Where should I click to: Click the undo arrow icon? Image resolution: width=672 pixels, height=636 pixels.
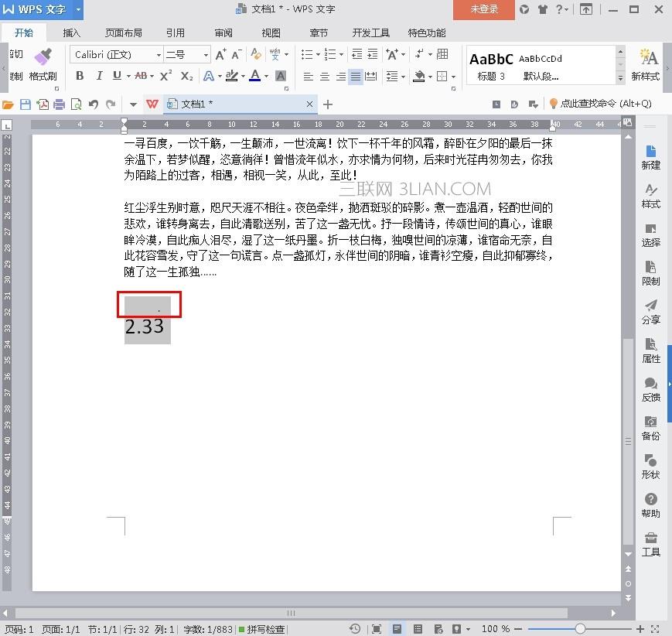94,104
